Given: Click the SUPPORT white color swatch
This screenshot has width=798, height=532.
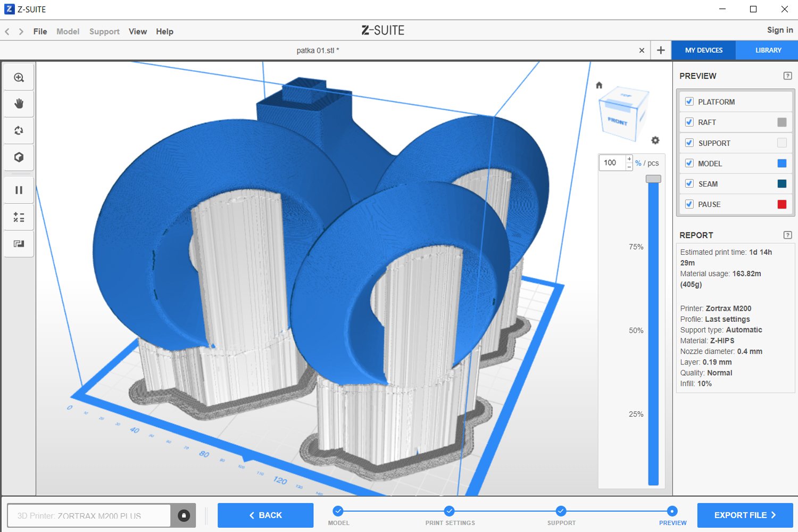Looking at the screenshot, I should (782, 143).
